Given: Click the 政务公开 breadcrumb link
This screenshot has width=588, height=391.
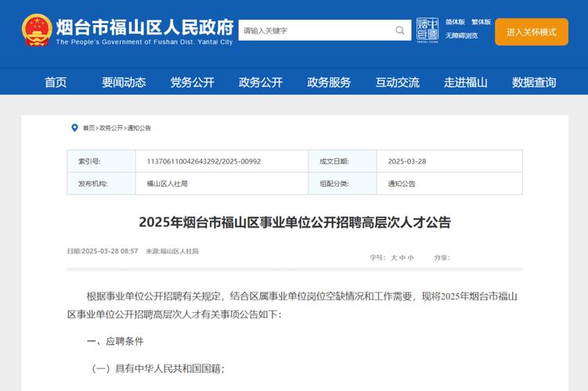Looking at the screenshot, I should tap(111, 128).
